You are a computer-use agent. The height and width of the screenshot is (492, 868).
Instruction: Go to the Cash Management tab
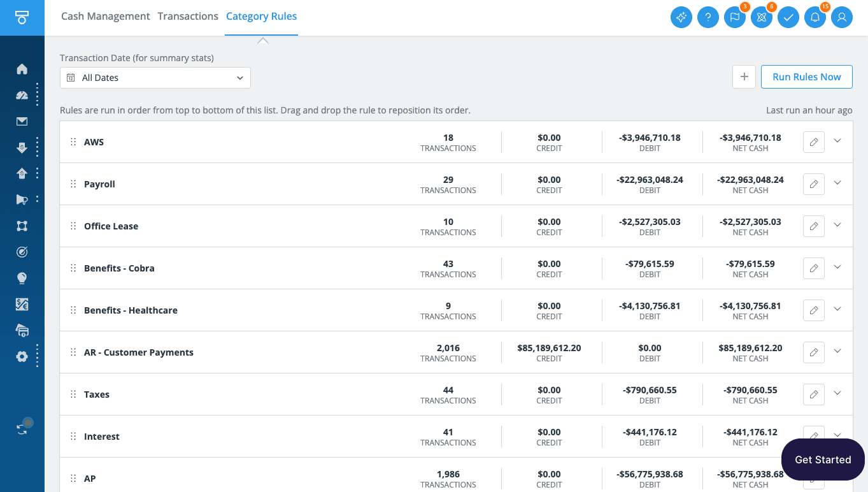pyautogui.click(x=105, y=17)
